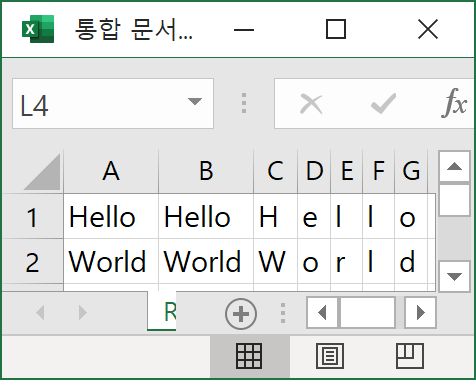The height and width of the screenshot is (380, 476).
Task: Select column E header
Action: (347, 171)
